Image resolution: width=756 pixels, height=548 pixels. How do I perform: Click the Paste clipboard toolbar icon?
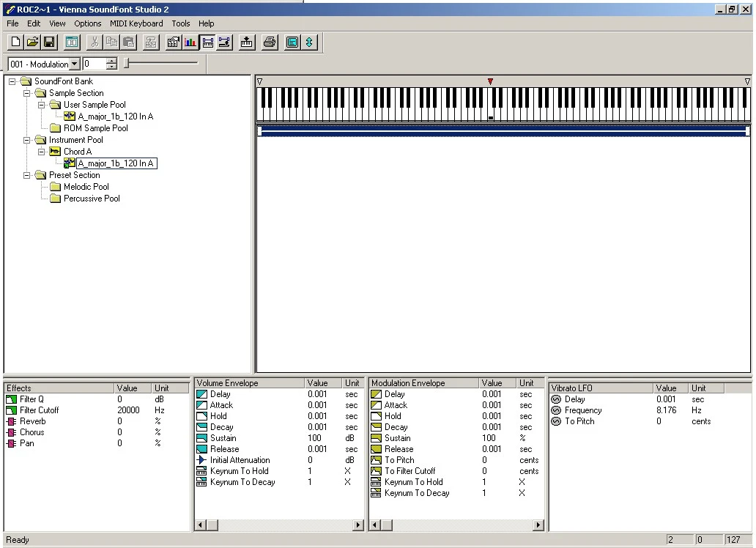128,42
